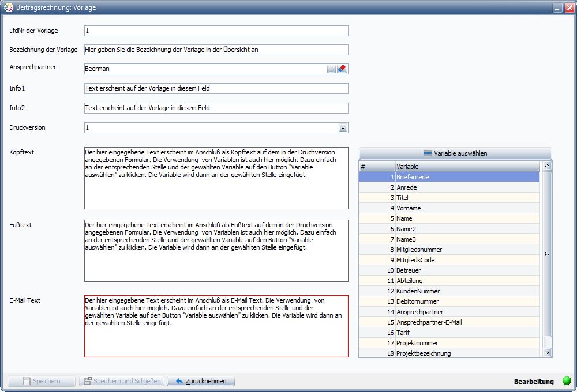The width and height of the screenshot is (577, 392).
Task: Select the KundenNummer variable row
Action: [x=449, y=291]
